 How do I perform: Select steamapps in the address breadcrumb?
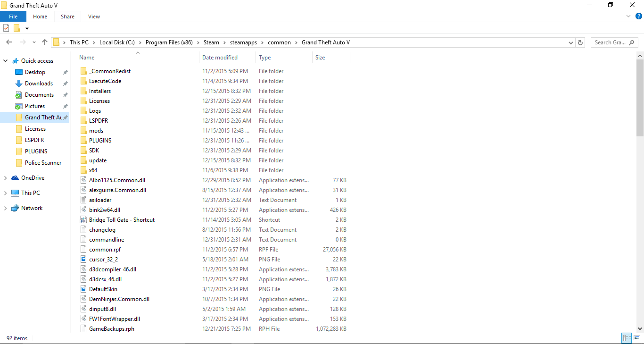coord(244,42)
